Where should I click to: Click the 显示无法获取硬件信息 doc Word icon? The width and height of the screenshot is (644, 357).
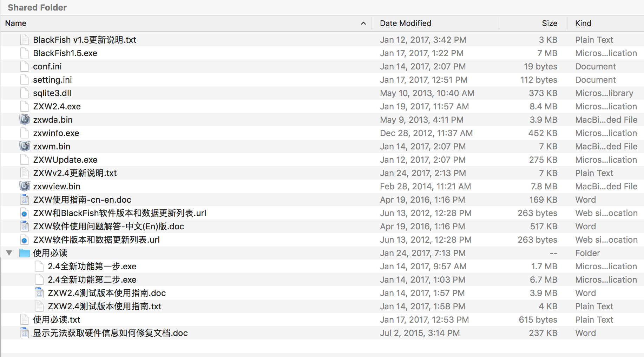25,333
